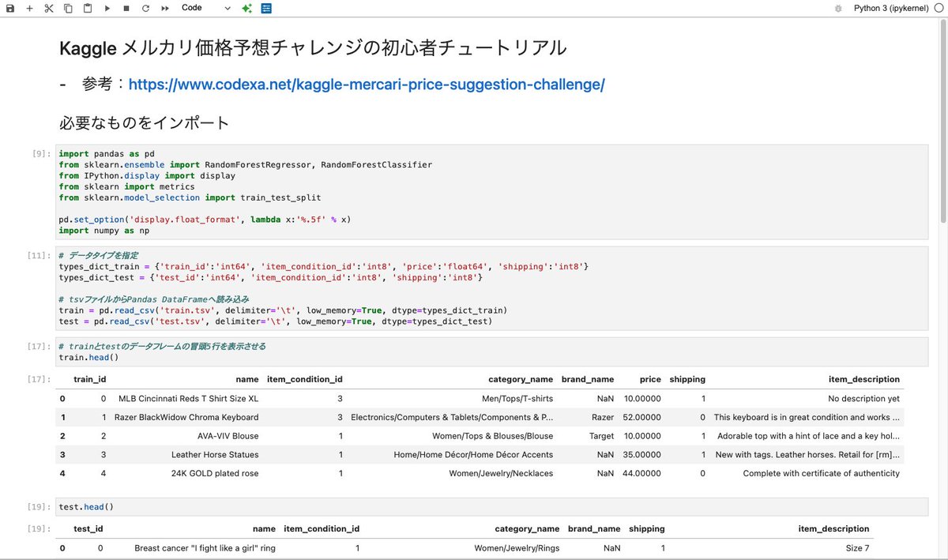Click the 'Women/Jewelry/Necklaces' category cell
This screenshot has width=948, height=560.
501,473
